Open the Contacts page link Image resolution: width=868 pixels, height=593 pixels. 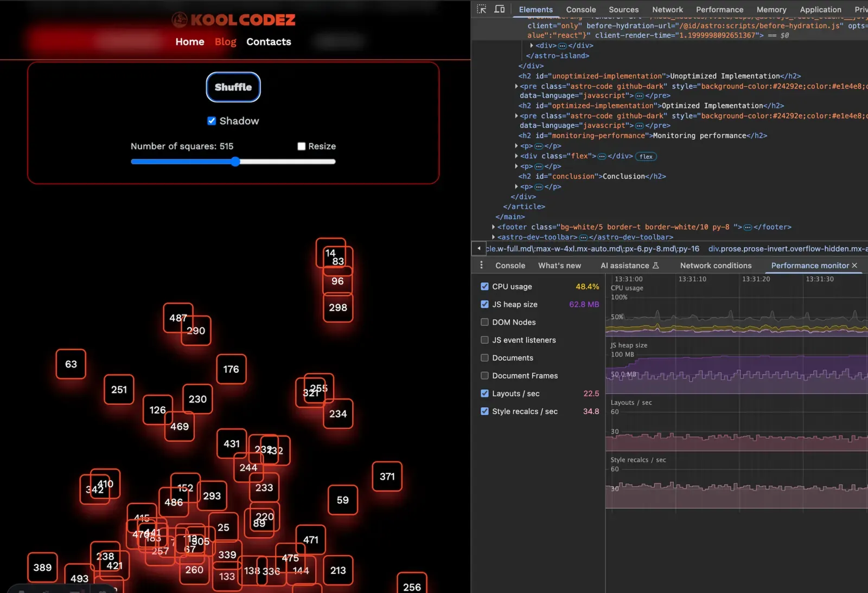(x=269, y=42)
